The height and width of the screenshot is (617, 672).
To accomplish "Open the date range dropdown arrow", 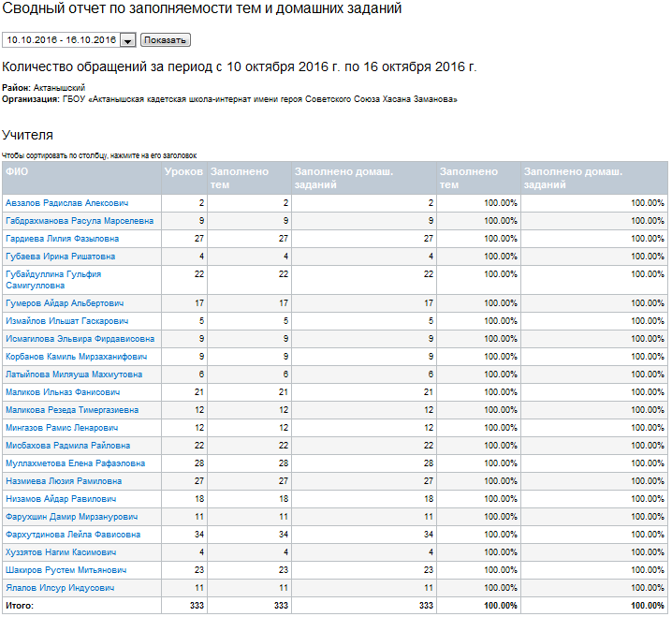I will [128, 40].
